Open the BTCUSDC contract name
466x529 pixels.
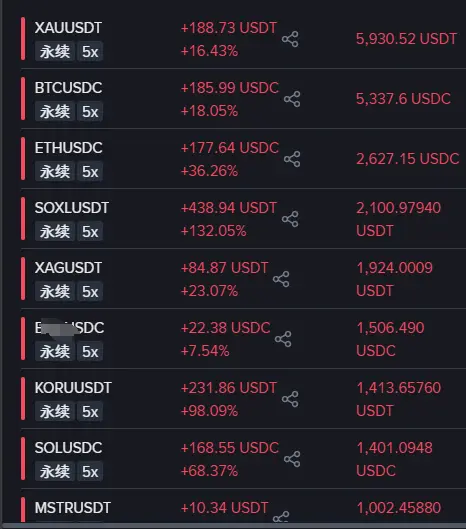point(68,88)
